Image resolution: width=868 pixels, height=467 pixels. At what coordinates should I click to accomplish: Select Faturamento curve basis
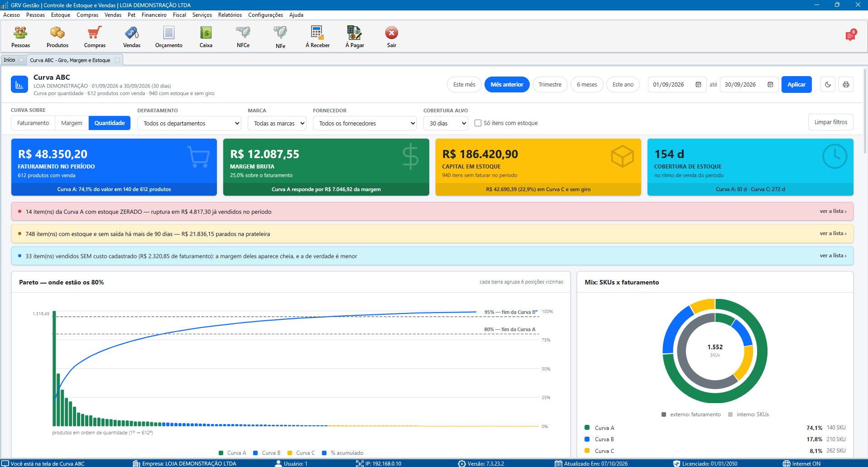[x=33, y=123]
